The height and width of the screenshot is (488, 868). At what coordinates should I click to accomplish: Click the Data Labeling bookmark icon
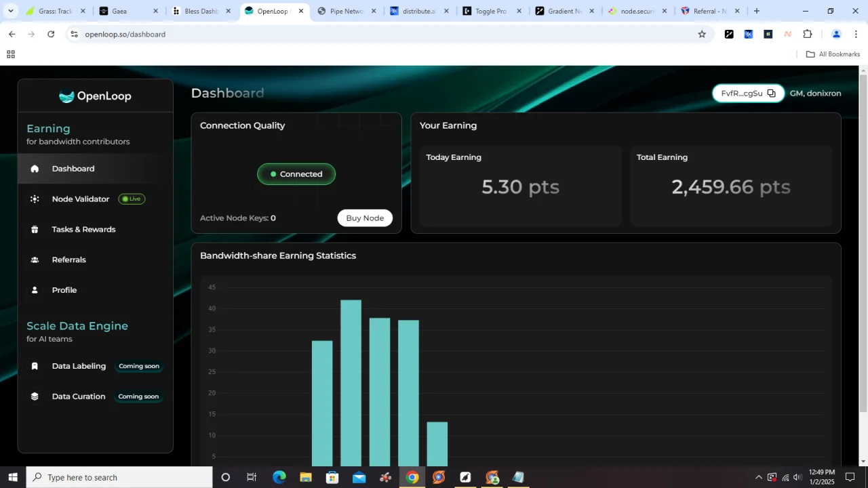point(35,366)
